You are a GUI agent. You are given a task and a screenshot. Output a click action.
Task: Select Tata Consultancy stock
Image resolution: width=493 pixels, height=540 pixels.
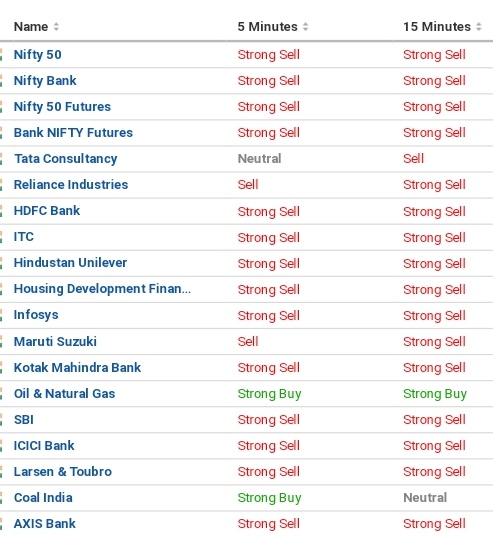click(65, 159)
